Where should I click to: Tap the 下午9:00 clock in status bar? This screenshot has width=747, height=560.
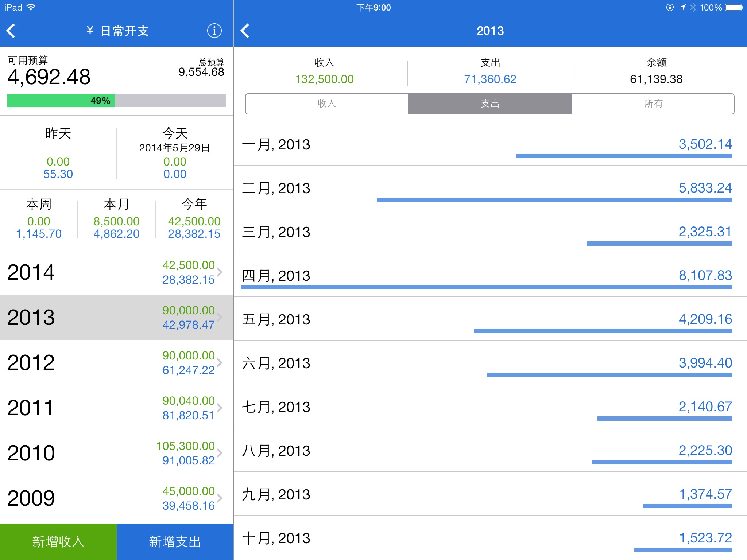[373, 8]
